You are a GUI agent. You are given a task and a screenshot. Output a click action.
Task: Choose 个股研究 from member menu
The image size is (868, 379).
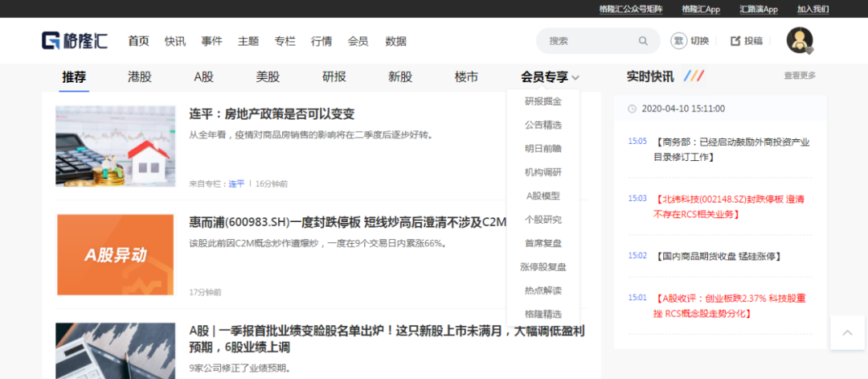pyautogui.click(x=543, y=220)
